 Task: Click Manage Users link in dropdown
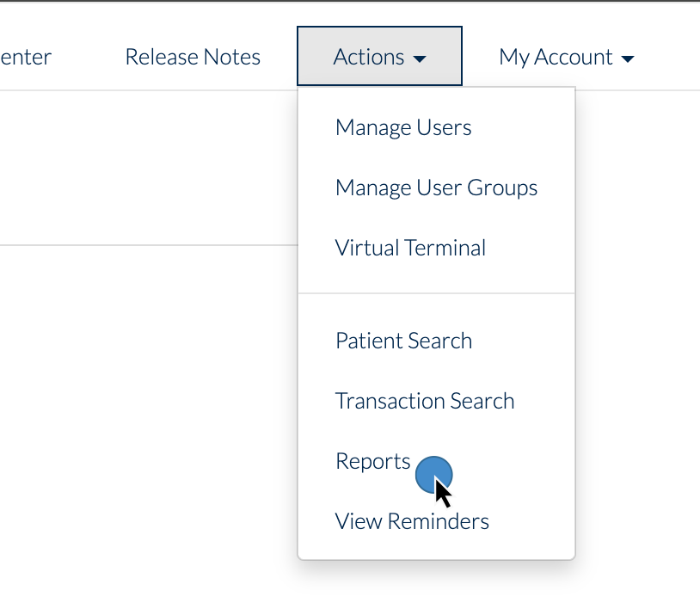click(x=402, y=126)
